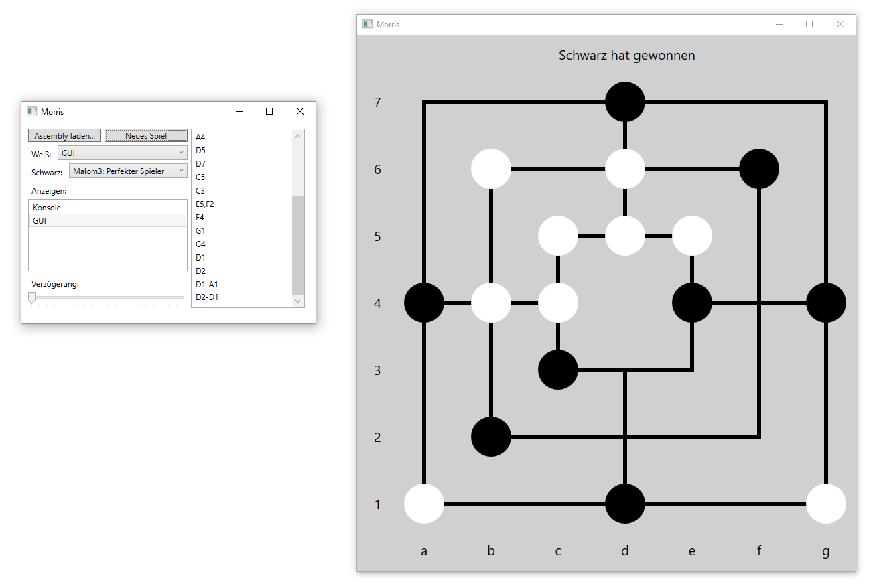Click the Verzögerung slider handle
The height and width of the screenshot is (588, 871).
click(31, 298)
